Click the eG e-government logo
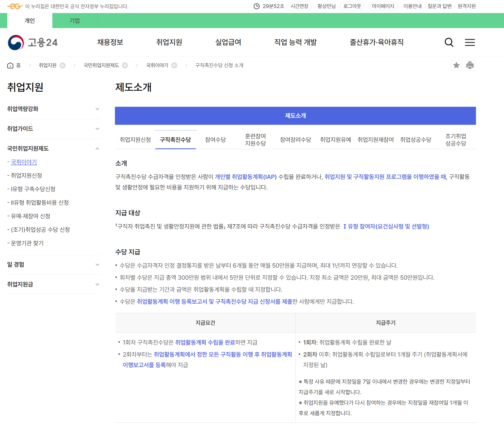Screen dimensions: 504x428 pyautogui.click(x=15, y=6)
